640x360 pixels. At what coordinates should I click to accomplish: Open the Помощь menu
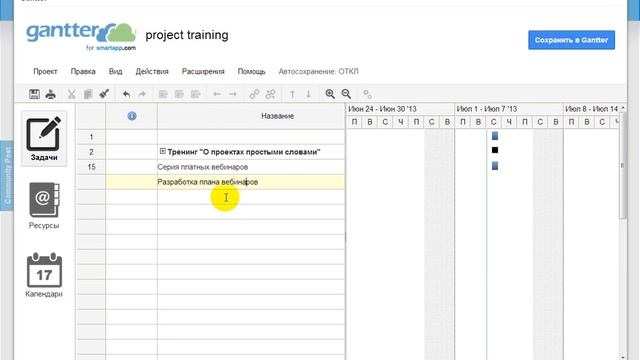coord(251,71)
